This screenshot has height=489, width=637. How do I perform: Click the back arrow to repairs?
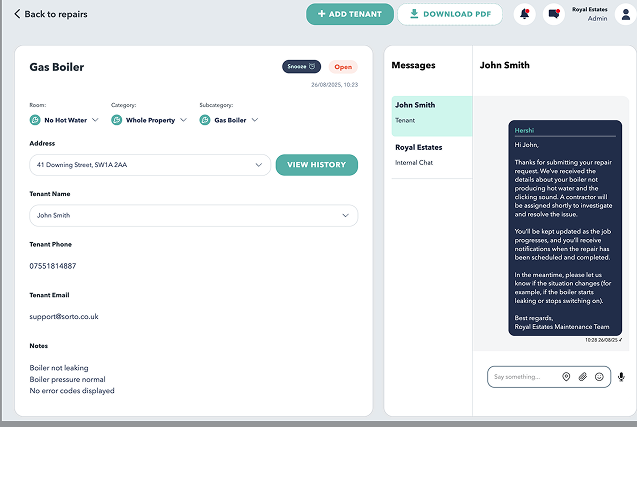coord(17,14)
